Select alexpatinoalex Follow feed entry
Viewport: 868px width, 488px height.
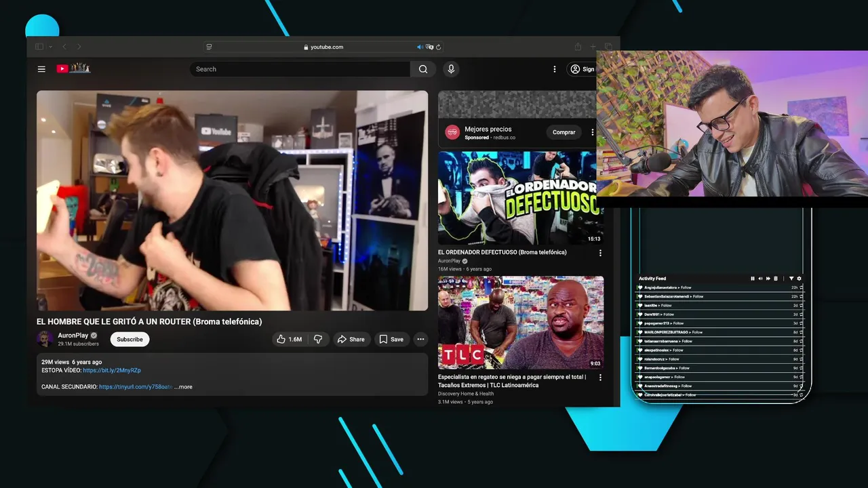click(x=719, y=350)
